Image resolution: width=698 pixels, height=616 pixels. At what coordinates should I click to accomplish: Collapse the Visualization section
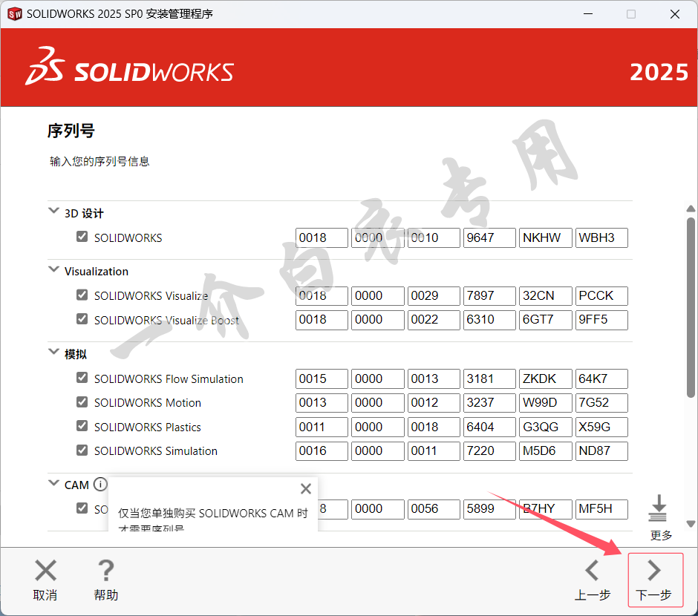pyautogui.click(x=53, y=269)
